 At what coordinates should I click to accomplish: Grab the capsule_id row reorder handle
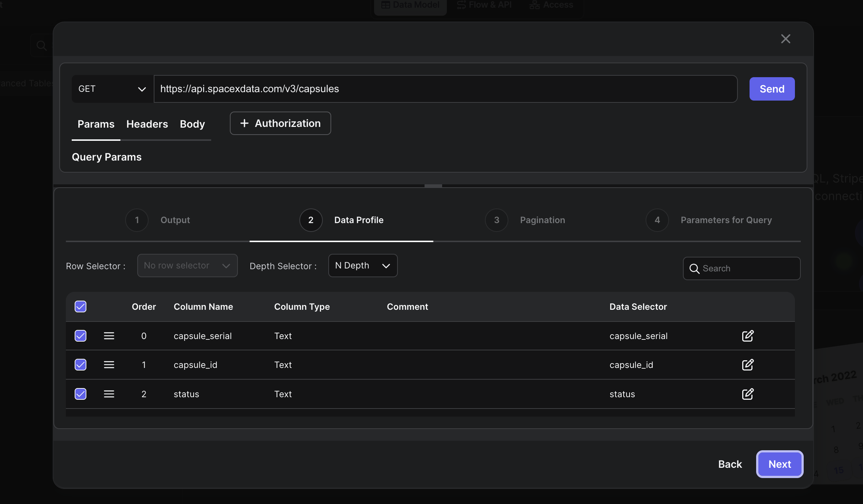tap(109, 365)
